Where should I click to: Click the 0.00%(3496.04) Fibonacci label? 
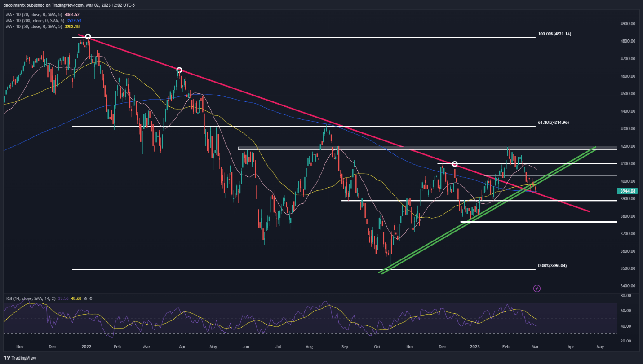coord(553,266)
